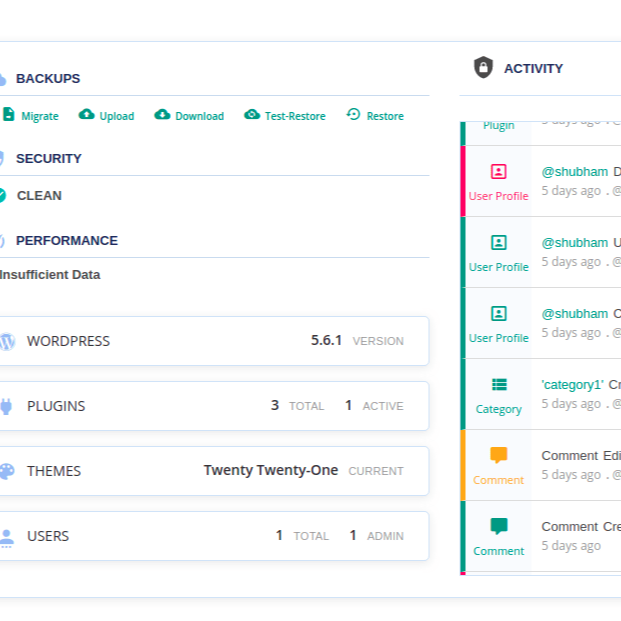621x621 pixels.
Task: Select the Performance section heading
Action: tap(66, 240)
